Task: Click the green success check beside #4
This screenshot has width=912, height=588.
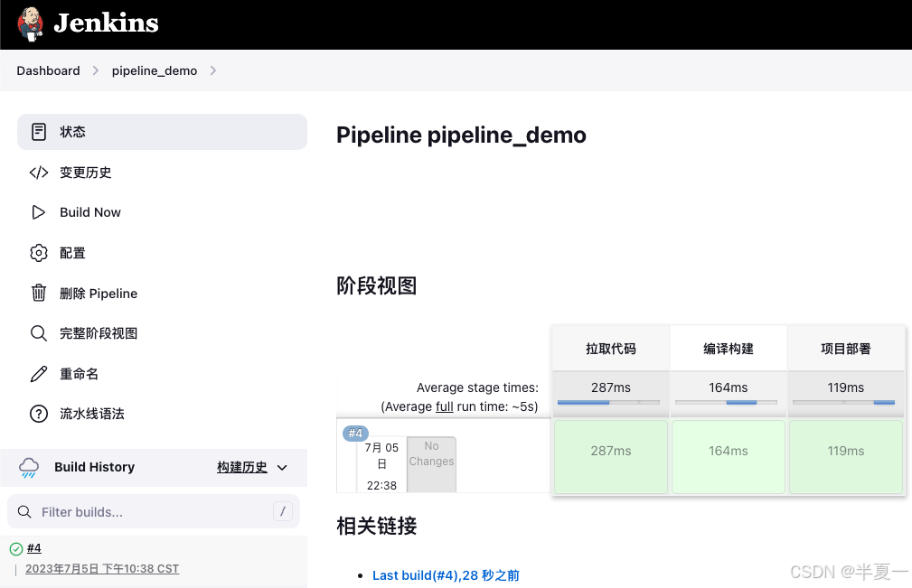Action: click(17, 548)
